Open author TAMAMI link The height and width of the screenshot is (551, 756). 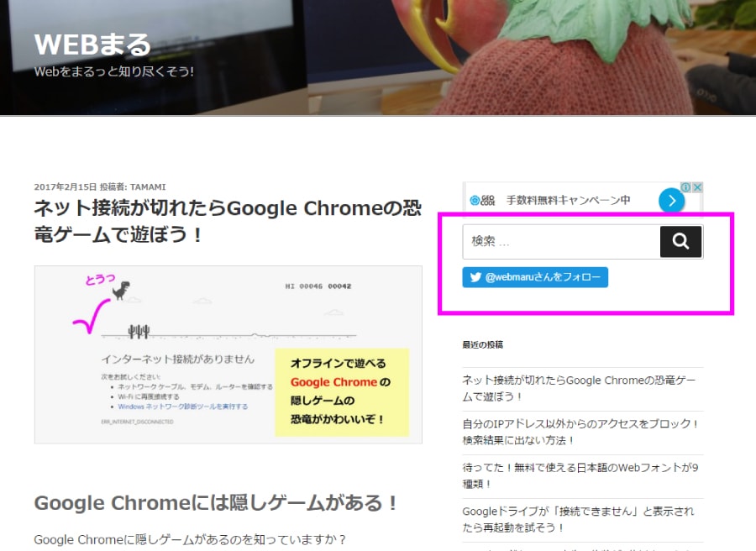[148, 187]
